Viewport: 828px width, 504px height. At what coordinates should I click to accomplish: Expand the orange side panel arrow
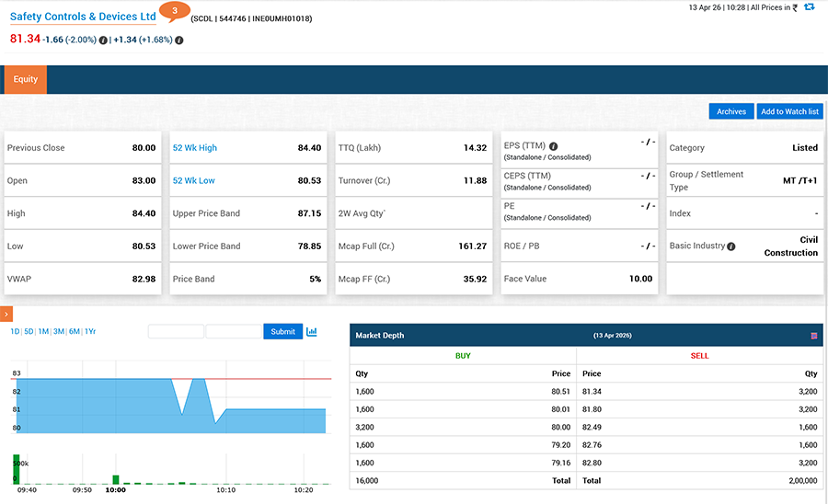coord(6,315)
